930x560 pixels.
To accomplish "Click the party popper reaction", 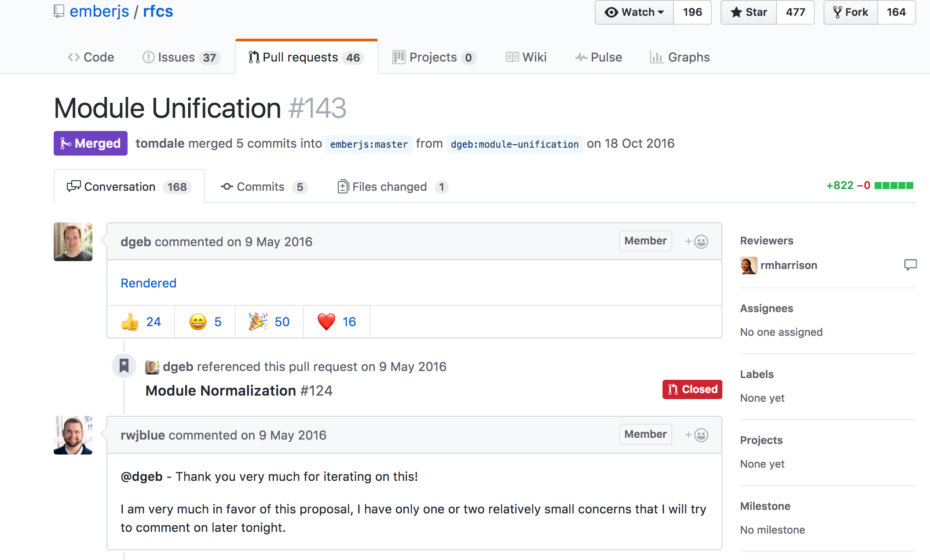I will [269, 322].
